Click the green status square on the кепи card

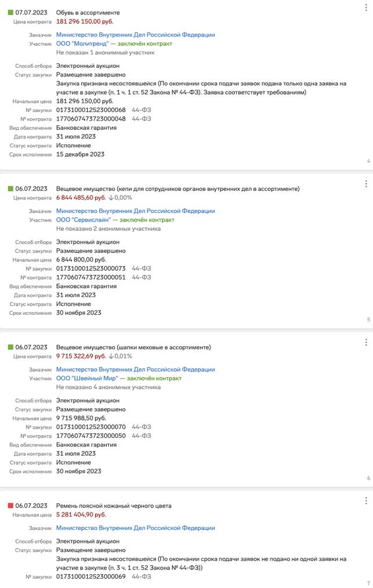click(10, 188)
